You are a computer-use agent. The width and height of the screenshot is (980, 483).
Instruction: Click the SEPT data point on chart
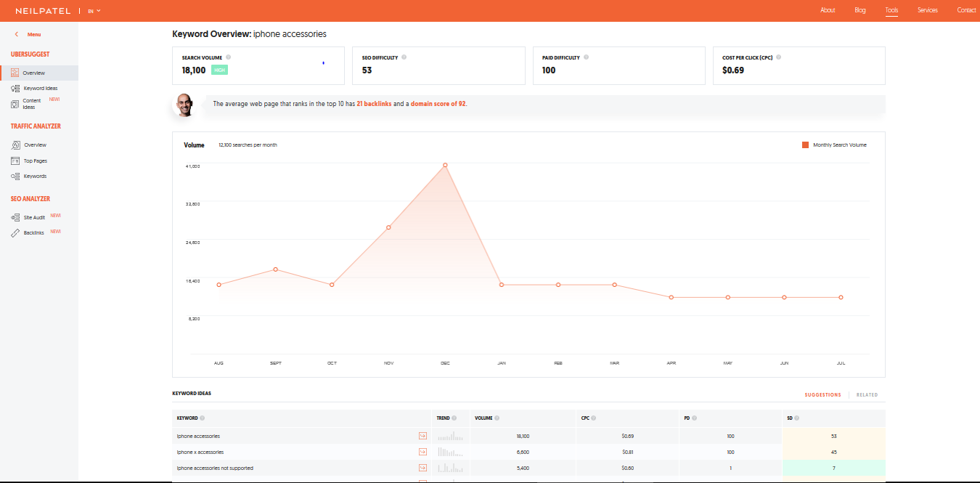[x=275, y=269]
